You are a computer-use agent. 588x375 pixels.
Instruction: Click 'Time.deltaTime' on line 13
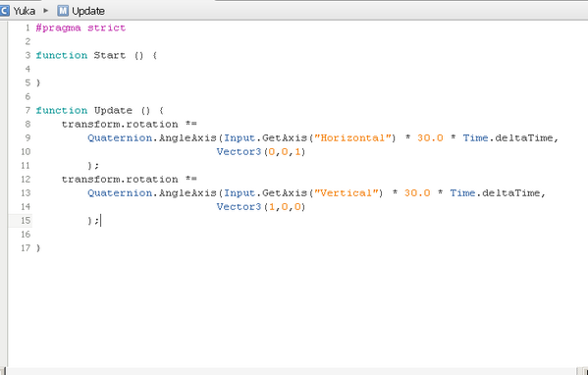(x=495, y=193)
